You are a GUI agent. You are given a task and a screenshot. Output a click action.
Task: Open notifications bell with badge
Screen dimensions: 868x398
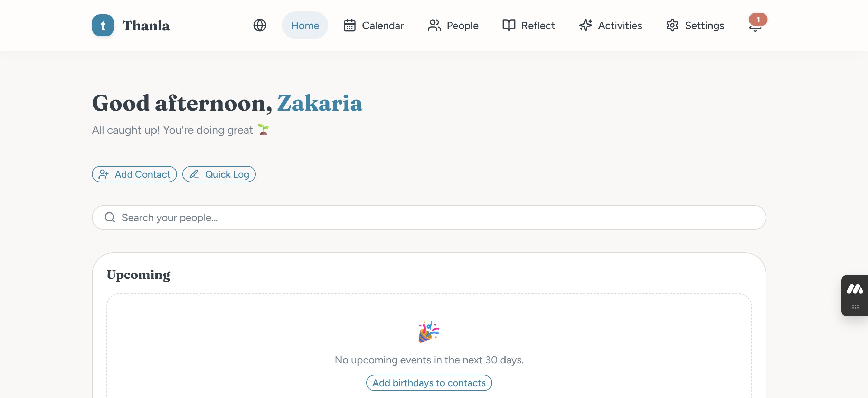[x=756, y=25]
